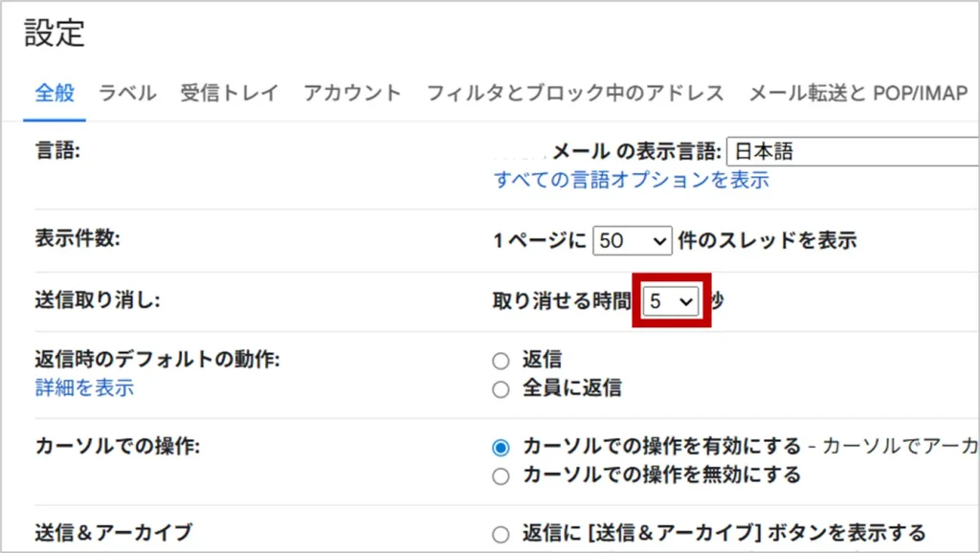Go to the 受信トレイ tab
Image resolution: width=980 pixels, height=553 pixels.
(x=230, y=93)
